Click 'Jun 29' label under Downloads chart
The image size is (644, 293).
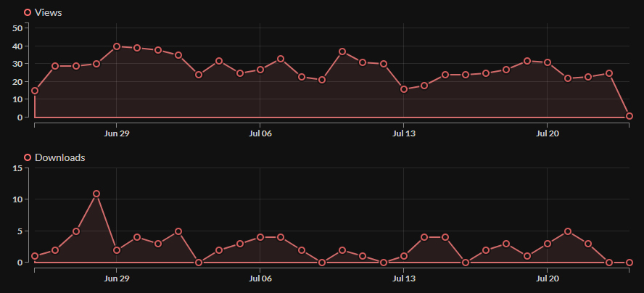117,278
